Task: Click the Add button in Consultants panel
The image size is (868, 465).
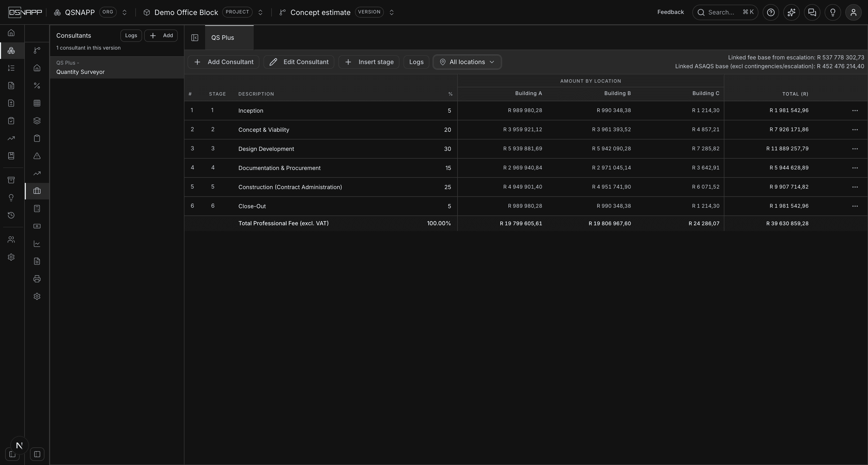Action: click(161, 35)
